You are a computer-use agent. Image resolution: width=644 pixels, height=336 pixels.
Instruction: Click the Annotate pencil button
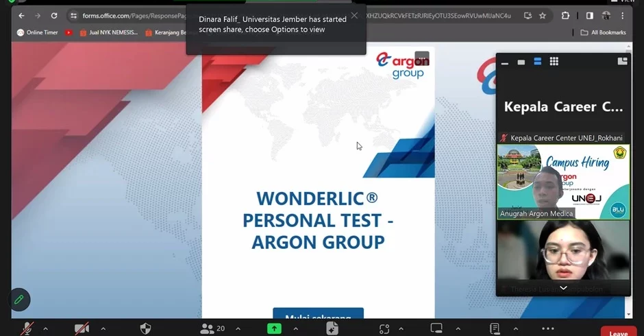click(19, 300)
